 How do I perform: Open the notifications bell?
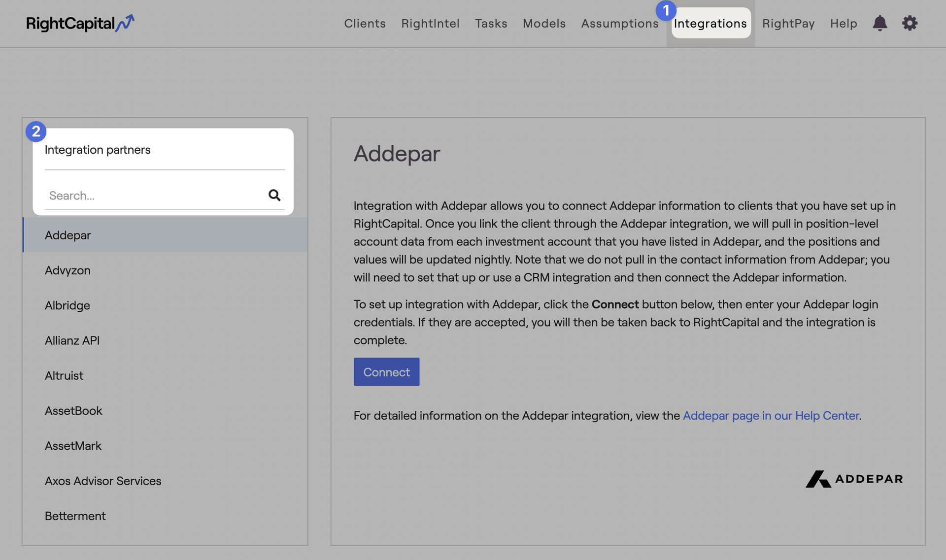coord(879,23)
